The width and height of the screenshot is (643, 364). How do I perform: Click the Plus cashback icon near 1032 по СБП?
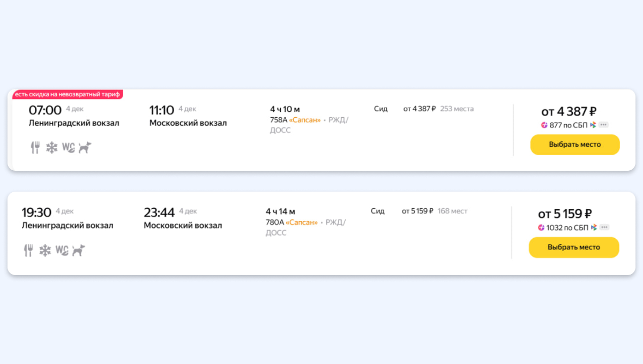541,227
